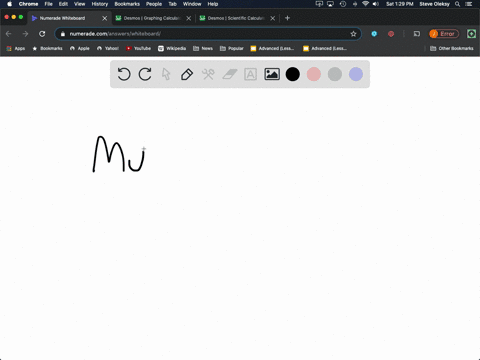
Task: Pick the lavender blue pen color
Action: click(x=356, y=74)
